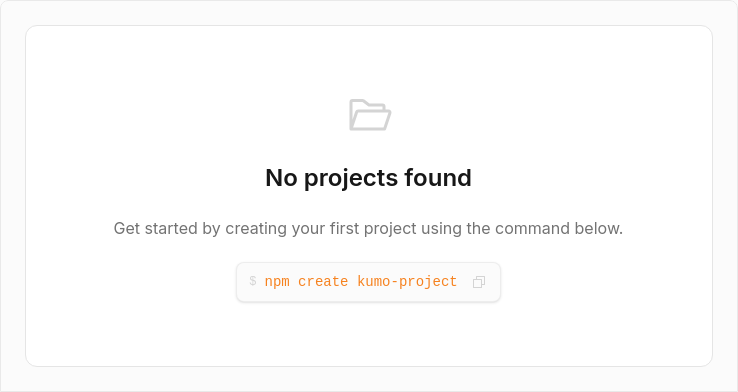Click the "npm create kumo-project" command text
The height and width of the screenshot is (392, 738).
pos(361,281)
